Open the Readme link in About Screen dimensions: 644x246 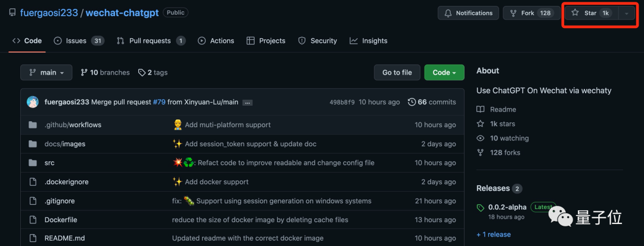(x=503, y=109)
